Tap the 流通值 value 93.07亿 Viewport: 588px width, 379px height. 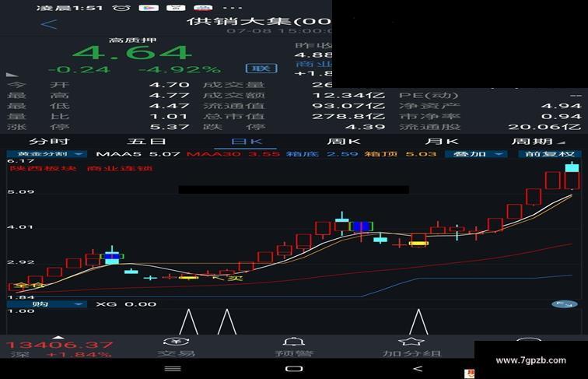(348, 106)
